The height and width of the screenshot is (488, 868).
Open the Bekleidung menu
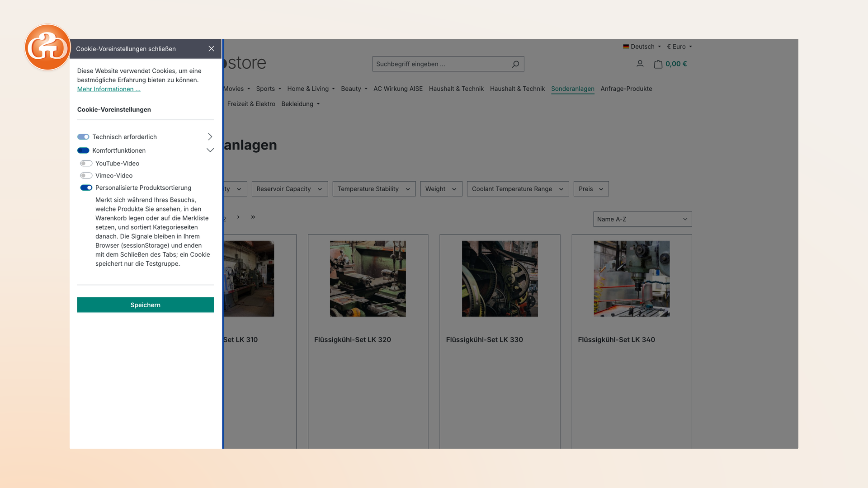[301, 104]
